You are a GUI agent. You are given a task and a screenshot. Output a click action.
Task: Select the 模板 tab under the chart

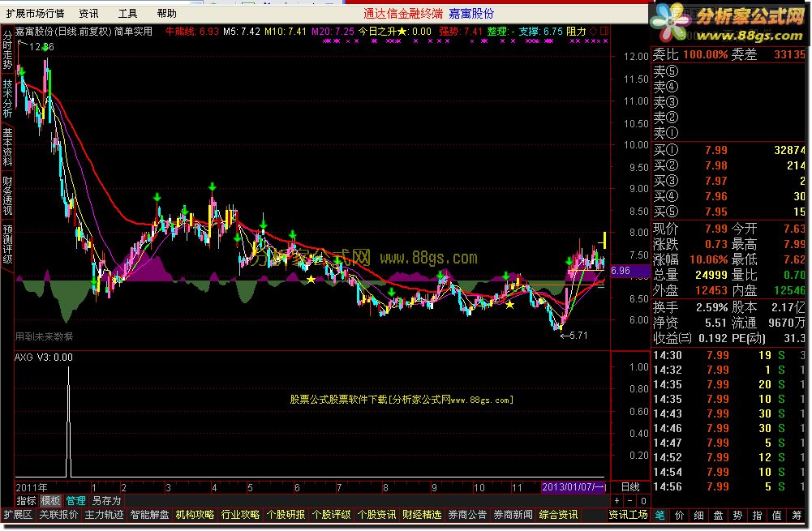tap(51, 500)
